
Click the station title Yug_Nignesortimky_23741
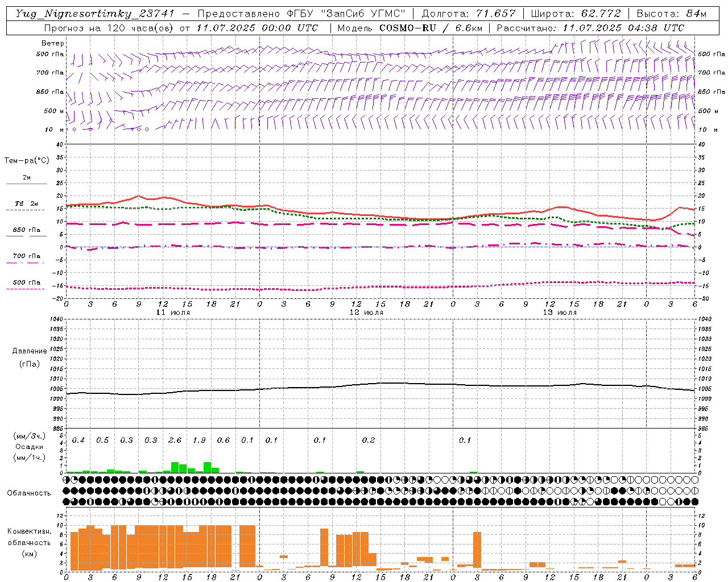(x=94, y=14)
